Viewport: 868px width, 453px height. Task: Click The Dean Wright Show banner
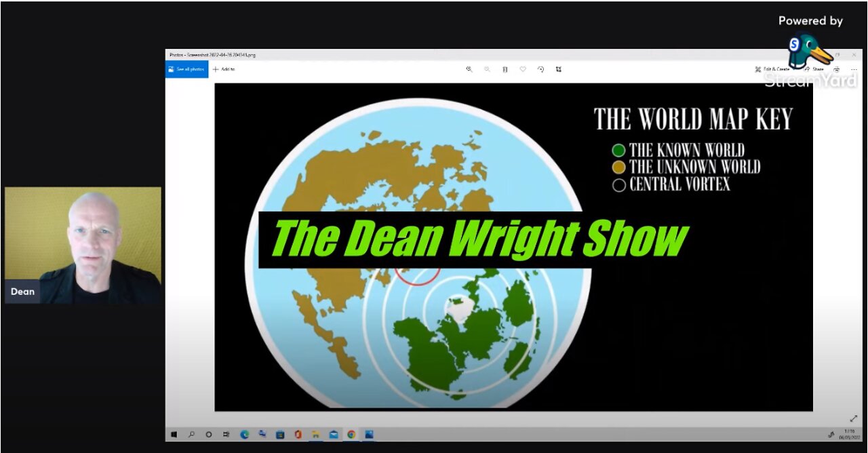pos(480,239)
